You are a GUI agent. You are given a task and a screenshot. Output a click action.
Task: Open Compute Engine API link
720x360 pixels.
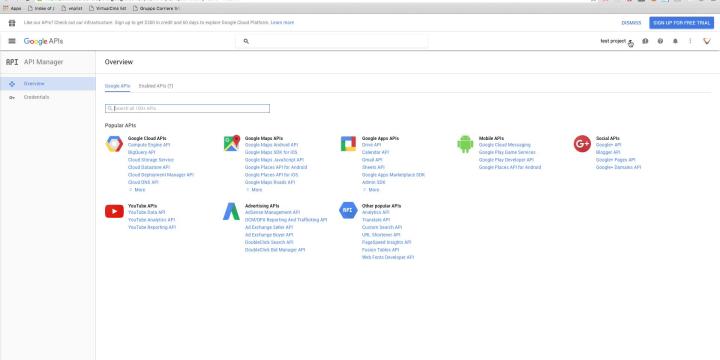coord(149,145)
